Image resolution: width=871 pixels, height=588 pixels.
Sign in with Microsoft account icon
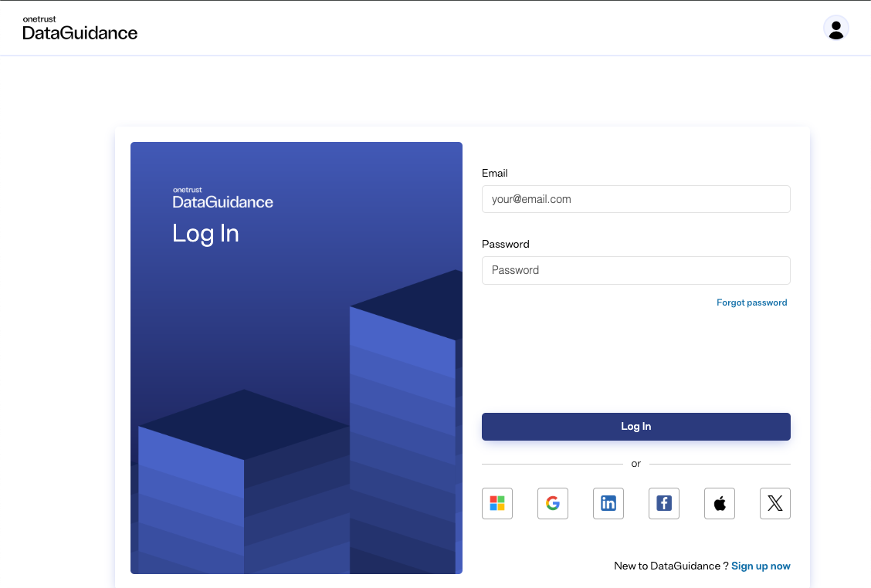point(497,504)
